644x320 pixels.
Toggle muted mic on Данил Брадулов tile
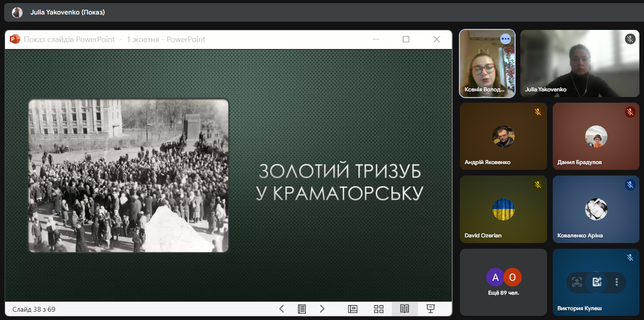coord(630,112)
